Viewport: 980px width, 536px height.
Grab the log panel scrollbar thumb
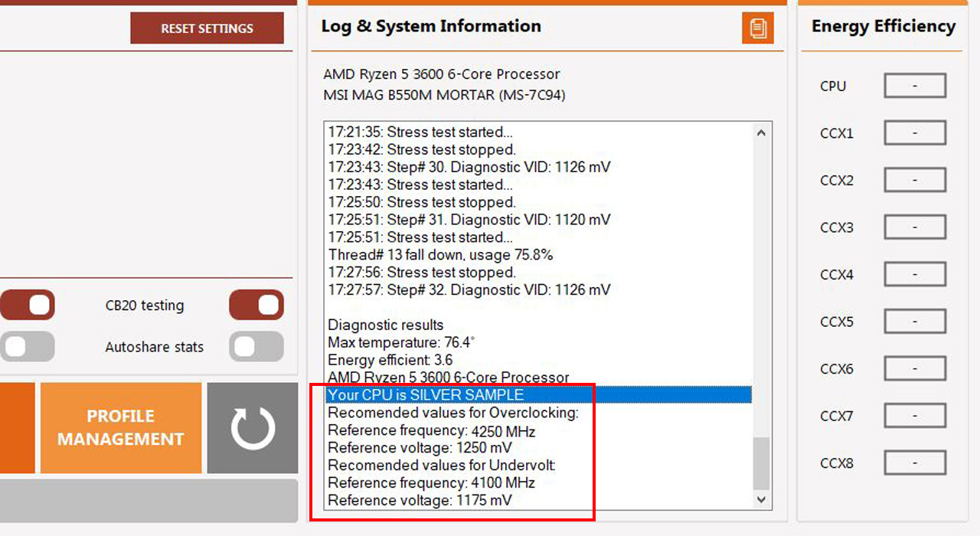point(761,462)
